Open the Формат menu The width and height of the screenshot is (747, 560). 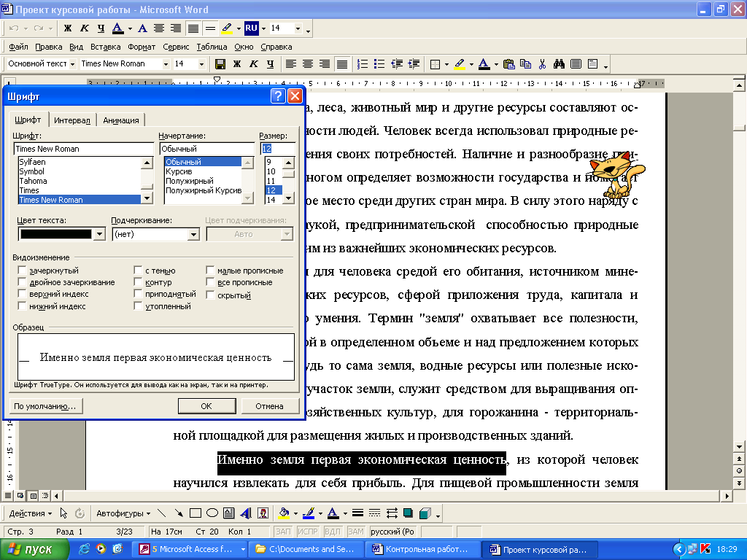click(x=142, y=47)
